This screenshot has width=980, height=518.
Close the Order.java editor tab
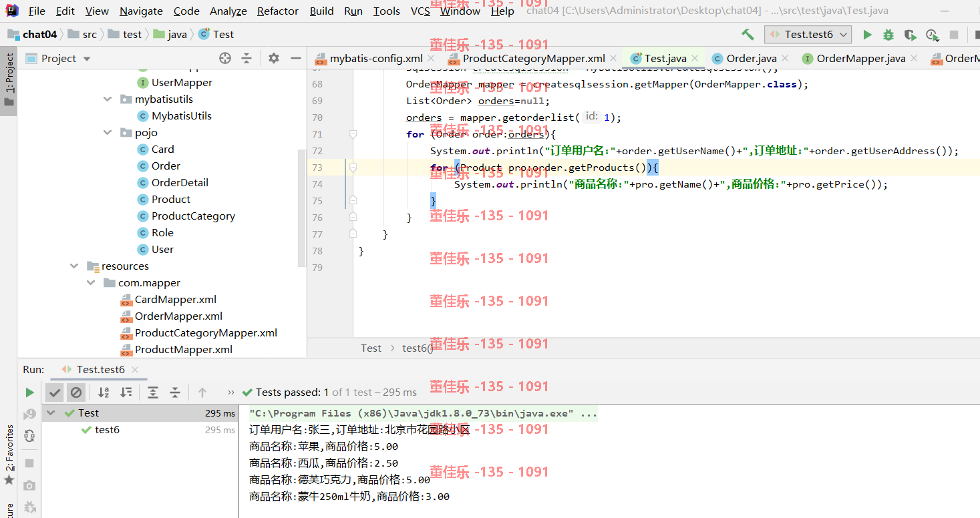coord(785,59)
